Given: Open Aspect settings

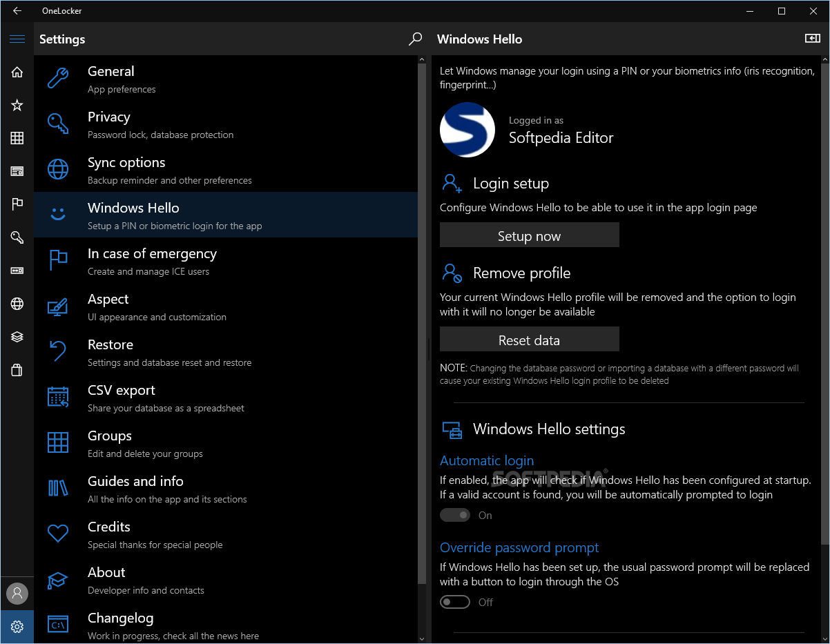Looking at the screenshot, I should point(226,306).
